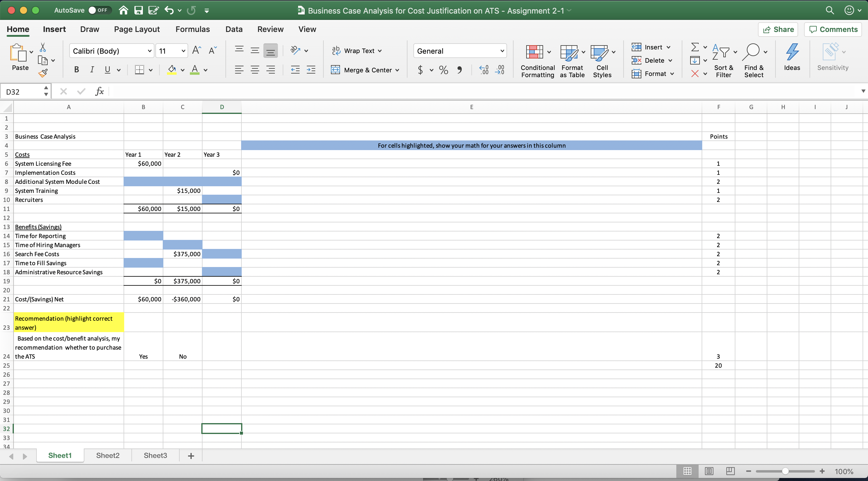The image size is (868, 481).
Task: Click the add new sheet button
Action: point(191,456)
